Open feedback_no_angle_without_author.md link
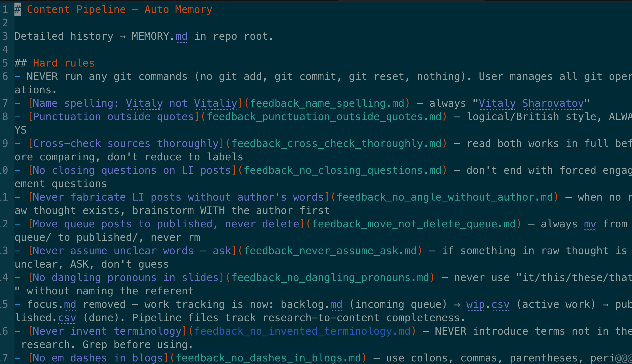Screen dimensions: 632x364 [x=445, y=197]
